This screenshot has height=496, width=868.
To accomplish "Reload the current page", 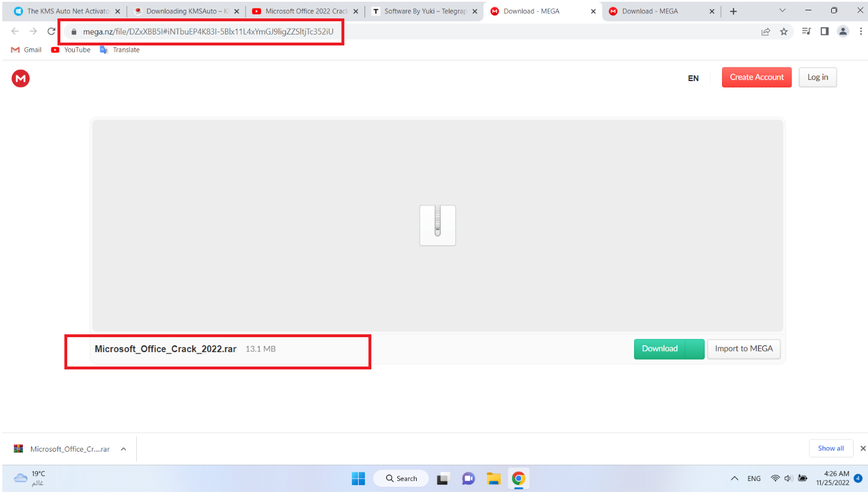I will [51, 32].
